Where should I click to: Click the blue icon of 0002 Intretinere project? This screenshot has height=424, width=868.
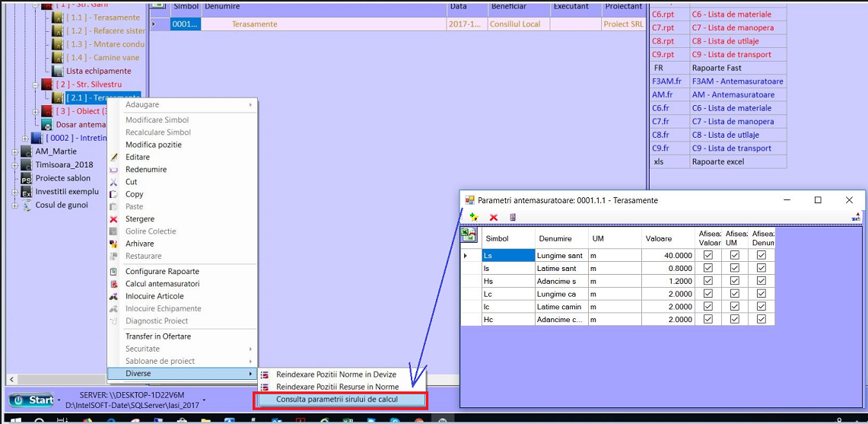37,138
